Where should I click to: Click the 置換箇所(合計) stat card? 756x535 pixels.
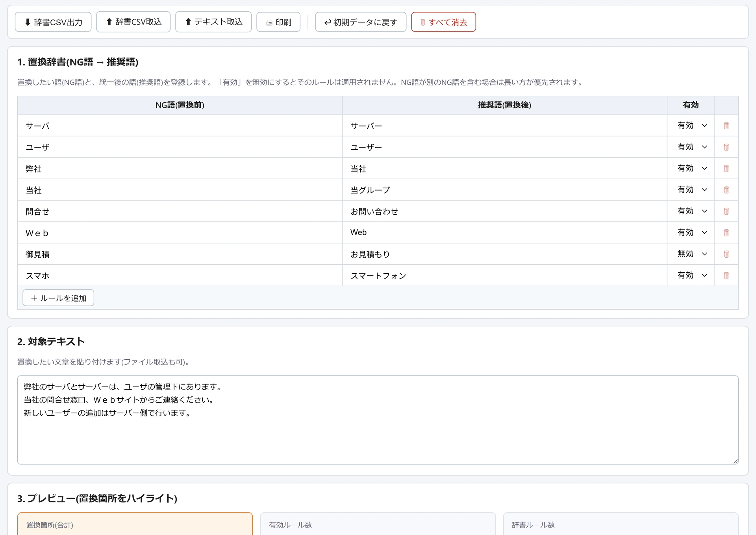point(135,524)
